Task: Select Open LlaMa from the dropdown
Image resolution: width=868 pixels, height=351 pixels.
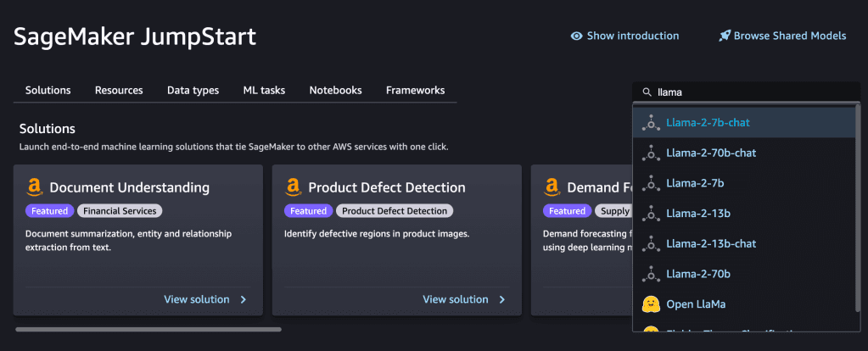Action: (746, 304)
